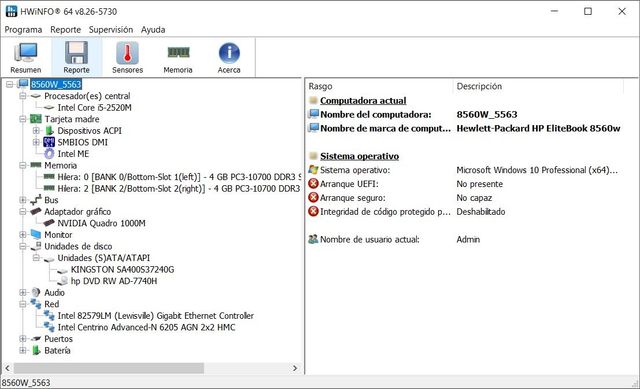Maximize the HWiNFO window
Image resolution: width=640 pixels, height=389 pixels.
click(588, 11)
